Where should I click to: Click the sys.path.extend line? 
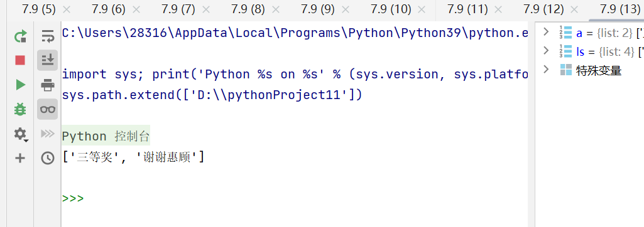coord(212,95)
